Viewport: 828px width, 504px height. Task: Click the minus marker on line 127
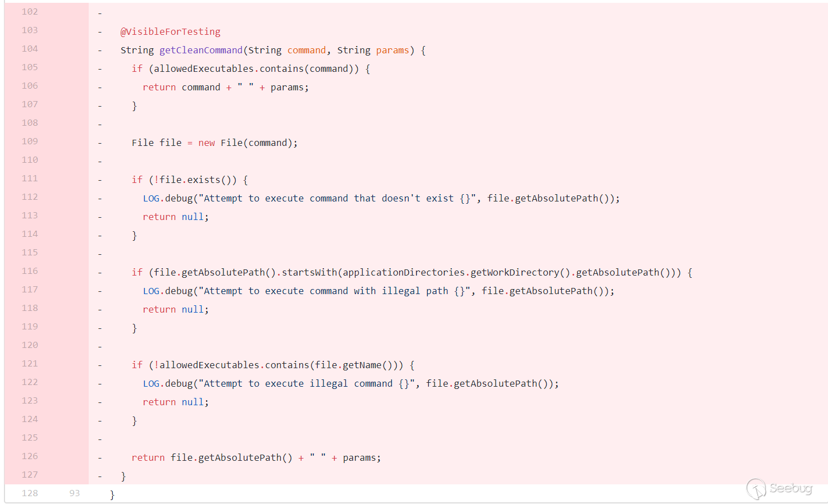[100, 476]
